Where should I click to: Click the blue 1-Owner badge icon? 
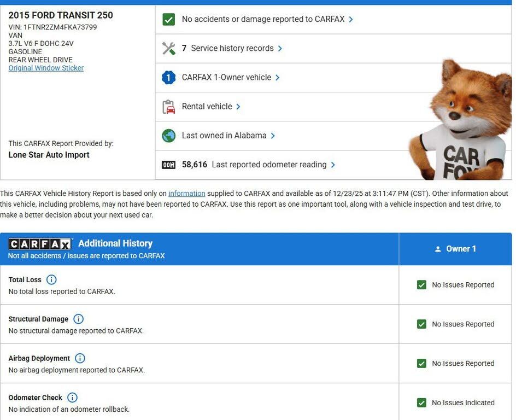168,78
